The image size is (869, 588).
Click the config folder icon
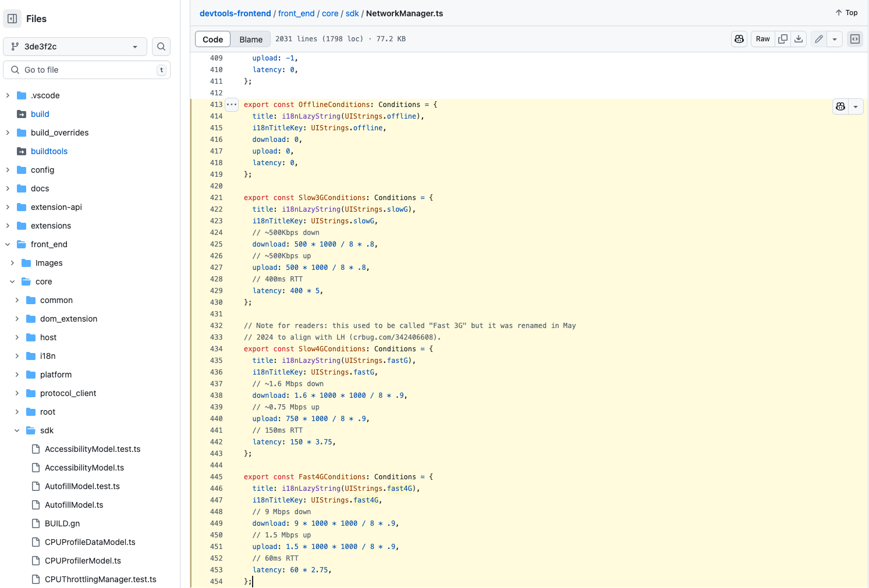coord(22,170)
